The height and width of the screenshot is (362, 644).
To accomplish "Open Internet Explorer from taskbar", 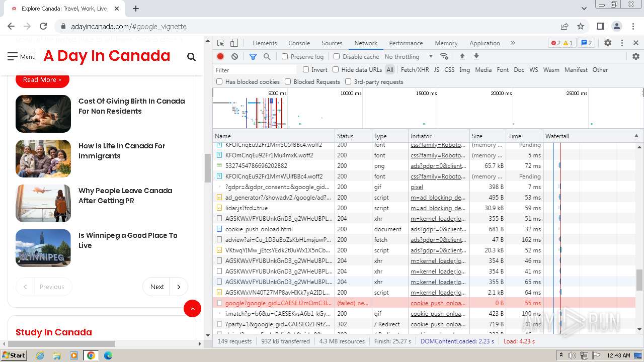I will point(40,355).
